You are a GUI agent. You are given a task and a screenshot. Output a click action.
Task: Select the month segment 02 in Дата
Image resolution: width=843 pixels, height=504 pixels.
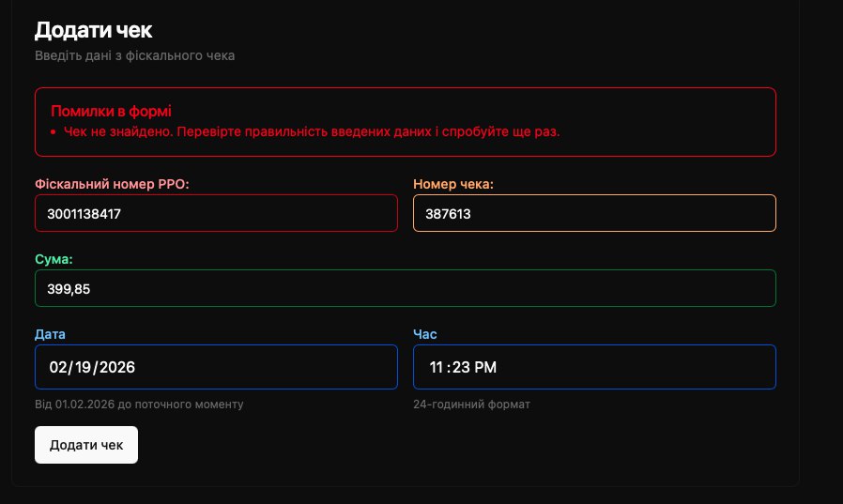(60, 367)
